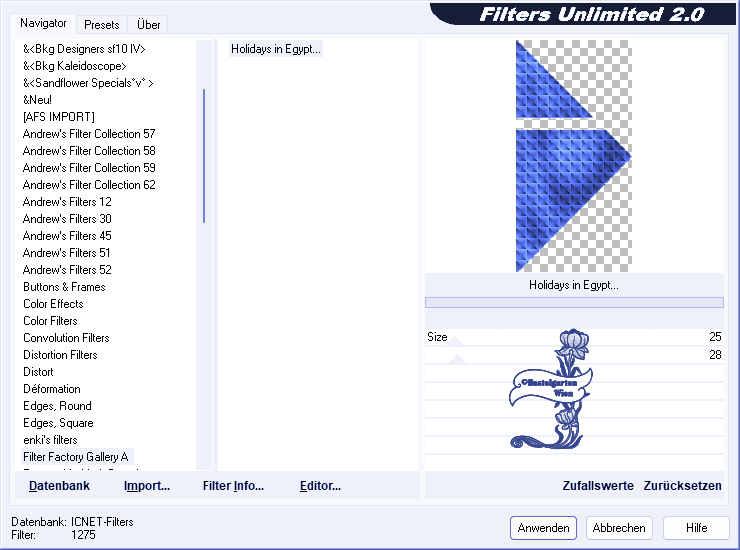Click the progress bar below preview title
740x550 pixels.
point(574,302)
